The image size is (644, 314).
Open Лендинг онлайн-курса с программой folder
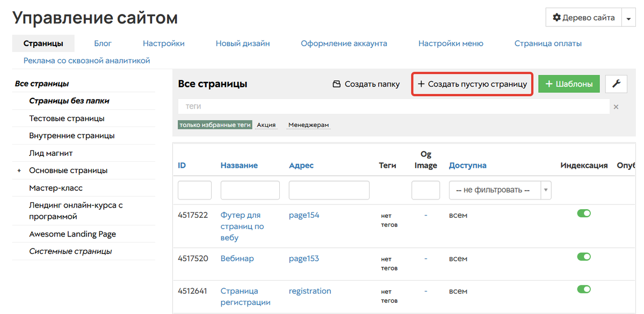click(x=76, y=211)
